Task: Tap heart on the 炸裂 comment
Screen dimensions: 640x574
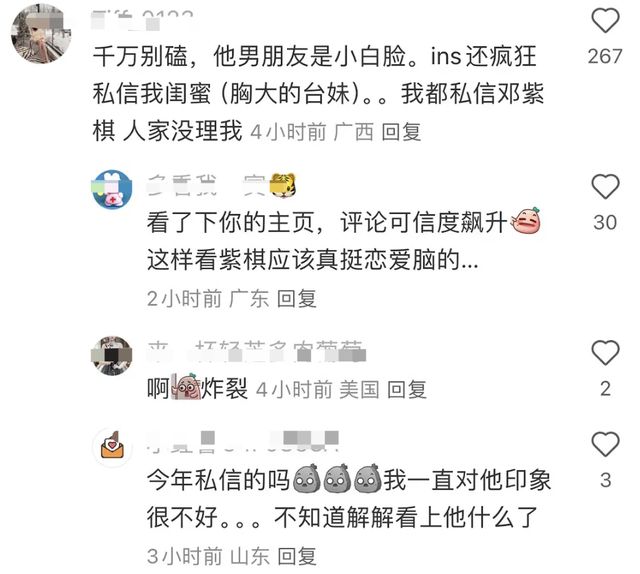Action: pyautogui.click(x=605, y=353)
